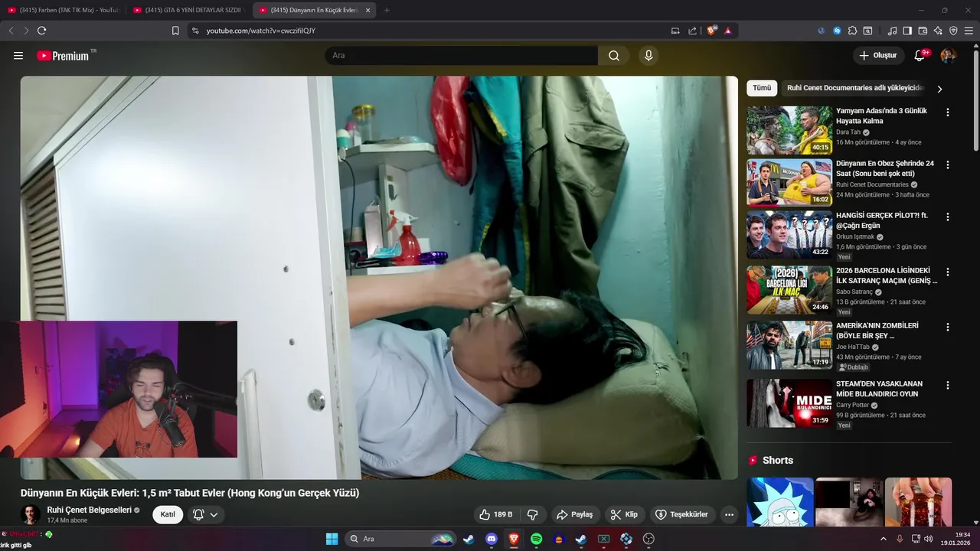Image resolution: width=980 pixels, height=551 pixels.
Task: Open options menu for 2026 BARCELONA LİGİNDEKİ video
Action: click(948, 272)
